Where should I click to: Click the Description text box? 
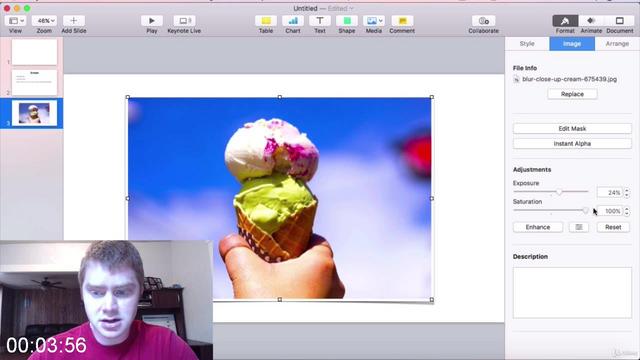(x=572, y=293)
